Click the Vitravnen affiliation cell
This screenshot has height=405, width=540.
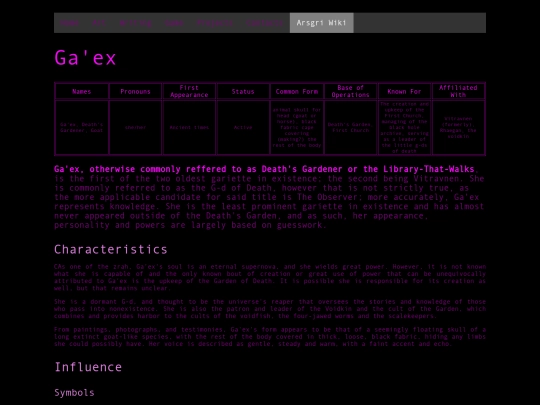[x=458, y=127]
